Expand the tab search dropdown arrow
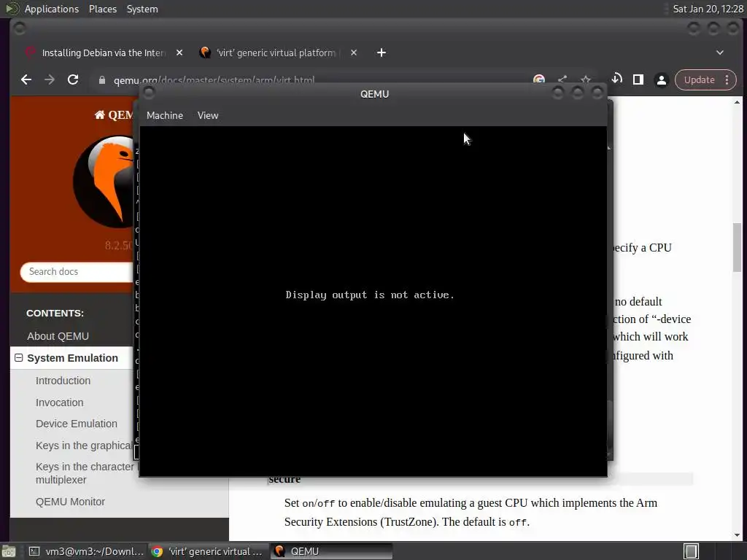Viewport: 747px width, 560px height. click(x=720, y=52)
